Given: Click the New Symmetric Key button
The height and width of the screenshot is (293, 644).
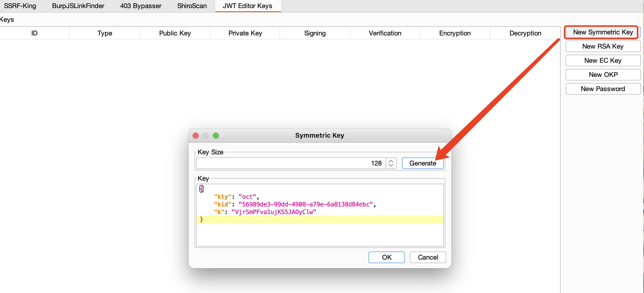Looking at the screenshot, I should (x=603, y=32).
